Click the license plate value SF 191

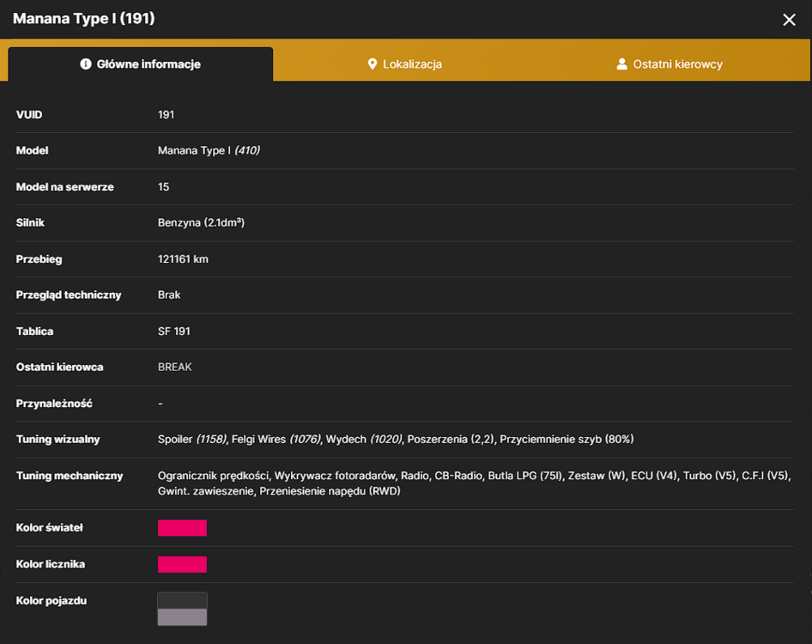pos(173,331)
